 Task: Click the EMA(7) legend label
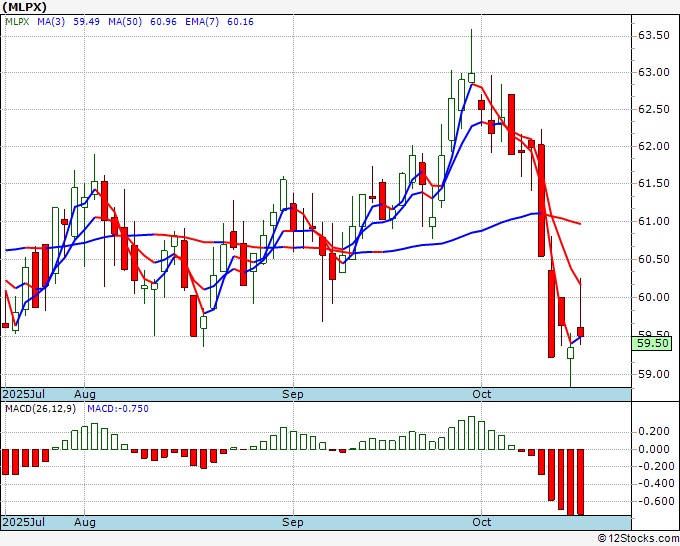point(202,22)
